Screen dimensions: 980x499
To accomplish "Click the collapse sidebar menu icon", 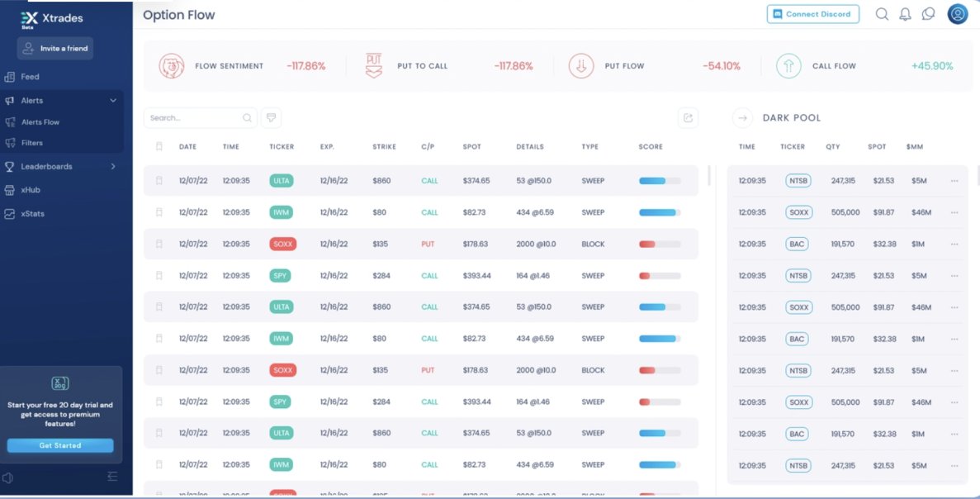I will coord(112,477).
